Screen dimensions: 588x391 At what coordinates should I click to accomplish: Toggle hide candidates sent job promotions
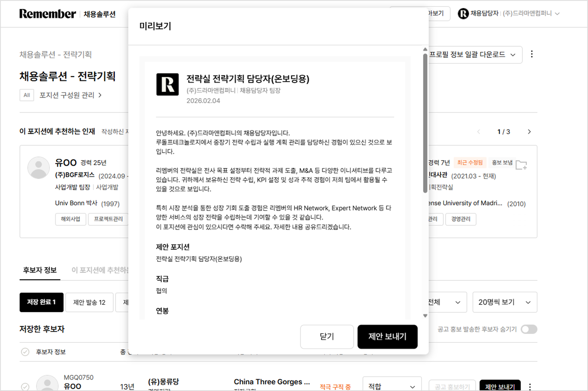tap(529, 329)
